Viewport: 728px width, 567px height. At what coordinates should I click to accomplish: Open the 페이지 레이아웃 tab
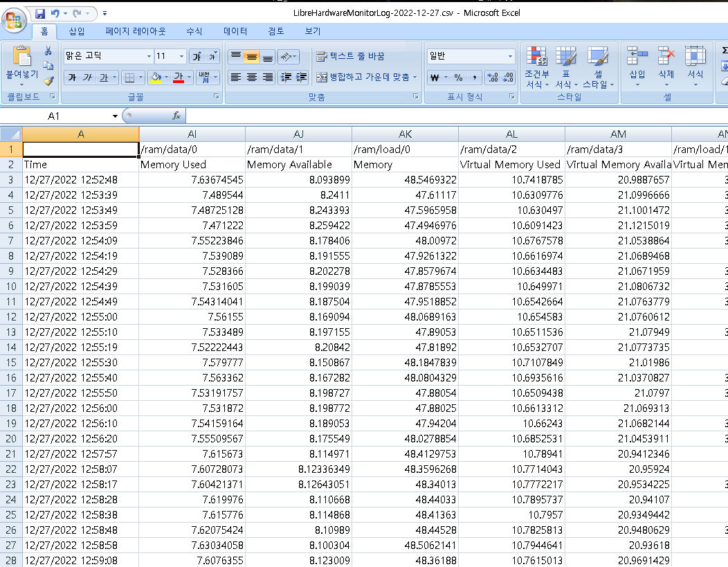135,31
